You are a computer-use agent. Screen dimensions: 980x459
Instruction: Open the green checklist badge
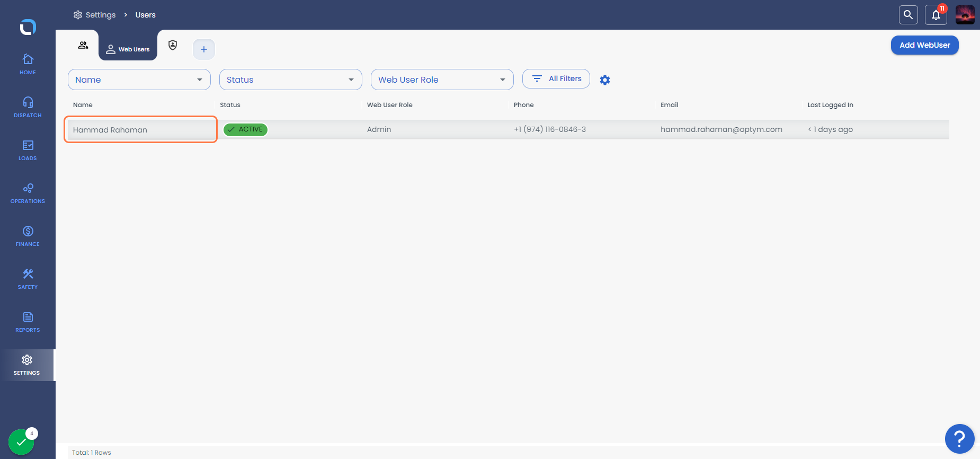click(21, 442)
